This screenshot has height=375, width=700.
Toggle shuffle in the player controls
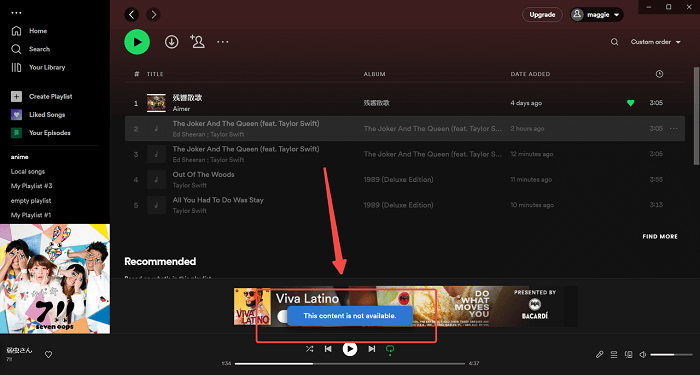pos(309,349)
